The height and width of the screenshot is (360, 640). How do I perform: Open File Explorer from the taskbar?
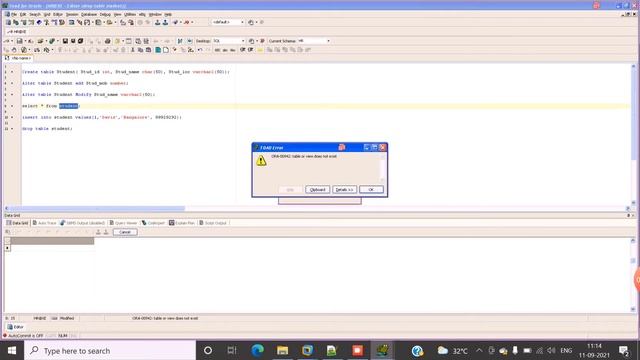pos(282,350)
